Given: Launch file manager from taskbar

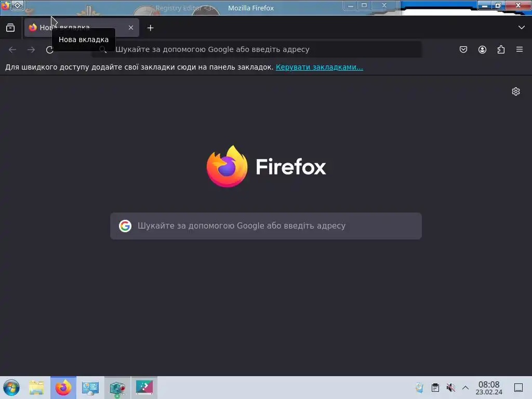Looking at the screenshot, I should [37, 388].
